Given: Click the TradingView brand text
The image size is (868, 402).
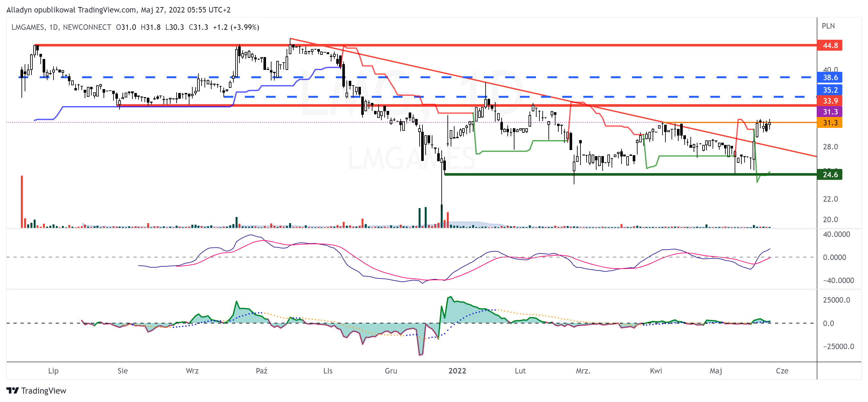Looking at the screenshot, I should (44, 390).
